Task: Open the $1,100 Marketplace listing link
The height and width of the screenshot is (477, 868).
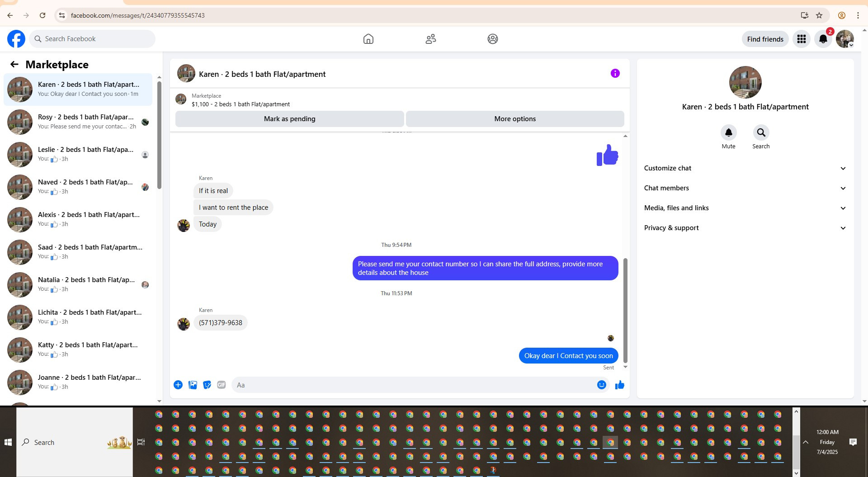Action: [241, 104]
